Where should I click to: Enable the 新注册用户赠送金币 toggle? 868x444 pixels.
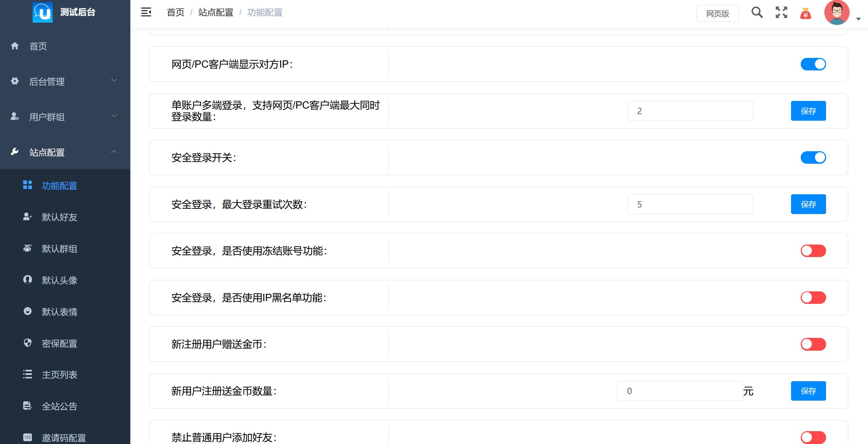[813, 344]
